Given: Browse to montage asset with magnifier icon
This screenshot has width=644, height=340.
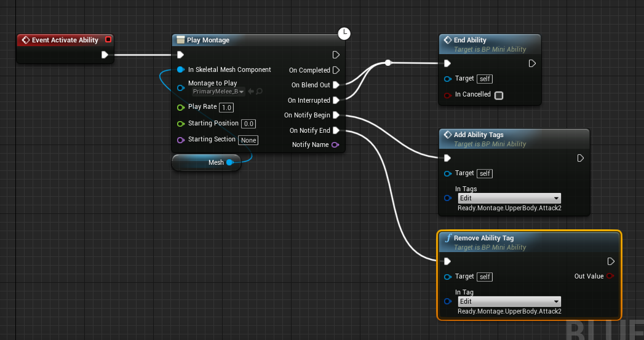Looking at the screenshot, I should pyautogui.click(x=259, y=91).
